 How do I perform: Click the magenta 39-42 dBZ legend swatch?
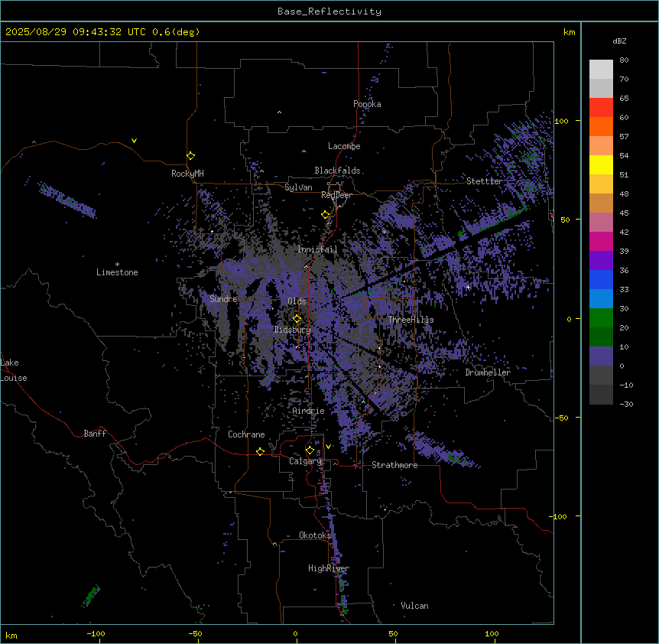pyautogui.click(x=601, y=241)
